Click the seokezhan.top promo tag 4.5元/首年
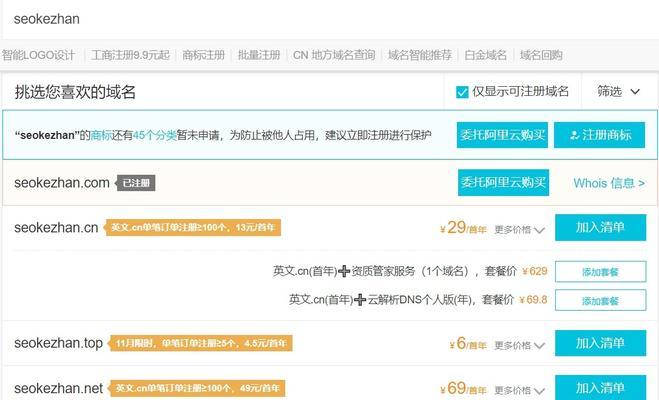Viewport: 659px width, 400px height. pyautogui.click(x=200, y=343)
